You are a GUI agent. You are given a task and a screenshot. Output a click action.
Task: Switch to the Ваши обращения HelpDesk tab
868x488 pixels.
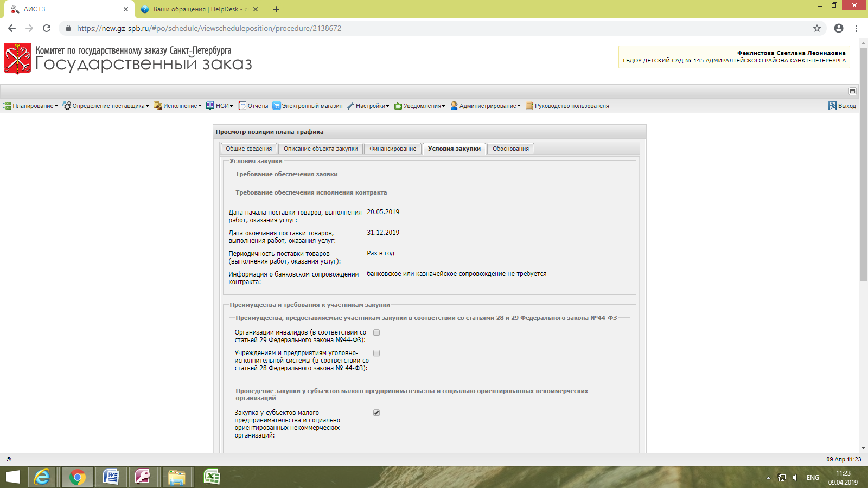pos(199,9)
